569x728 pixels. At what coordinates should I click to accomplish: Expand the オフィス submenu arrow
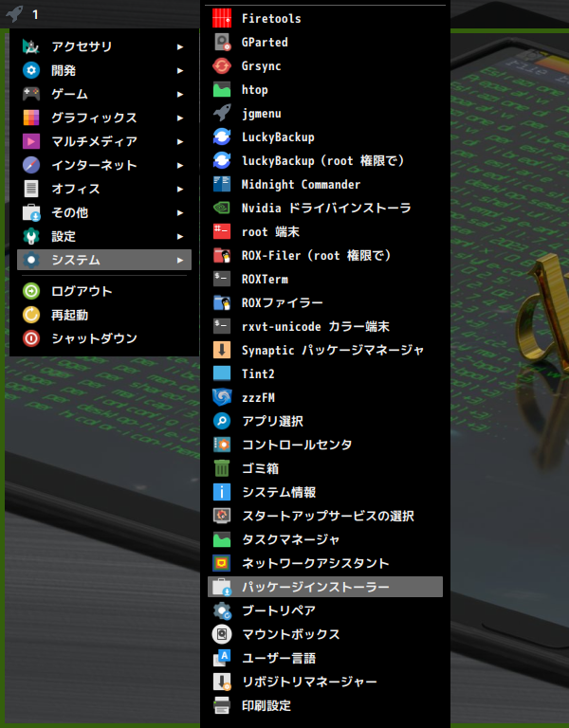click(x=180, y=189)
